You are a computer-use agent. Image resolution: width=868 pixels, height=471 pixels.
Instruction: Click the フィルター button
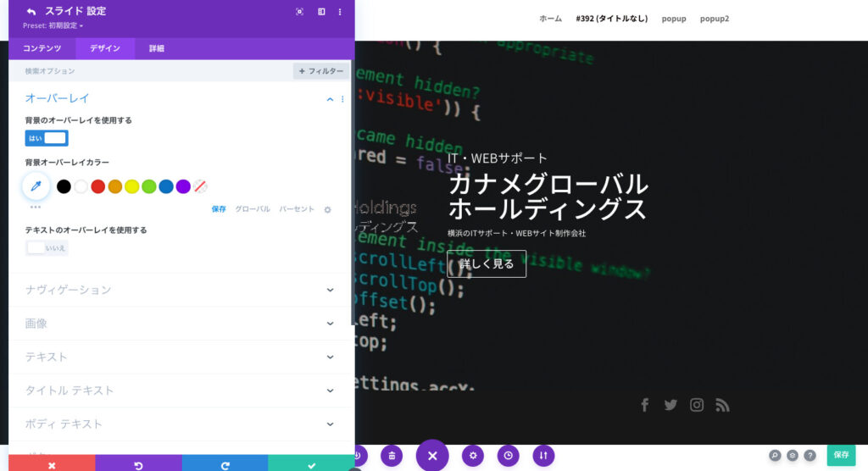click(321, 71)
